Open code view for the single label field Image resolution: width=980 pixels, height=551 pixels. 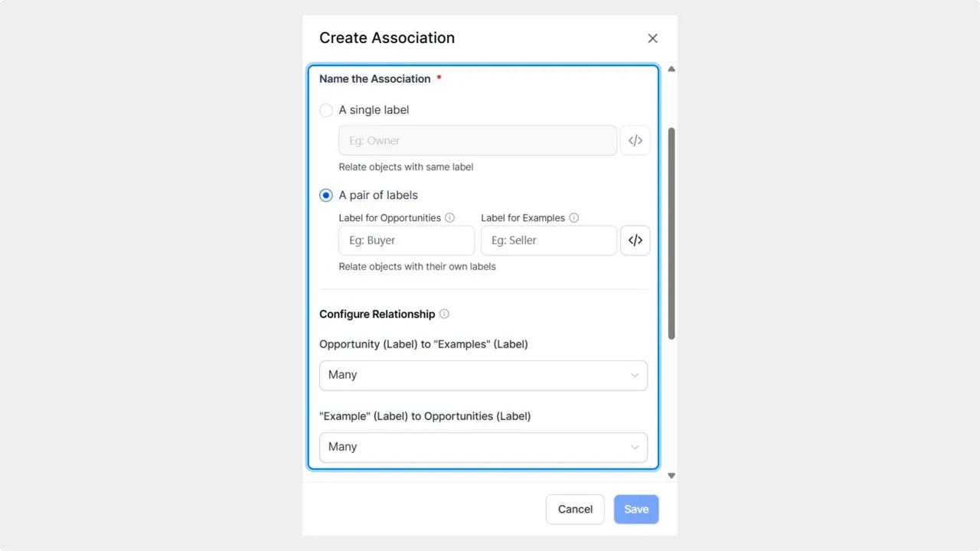tap(635, 140)
